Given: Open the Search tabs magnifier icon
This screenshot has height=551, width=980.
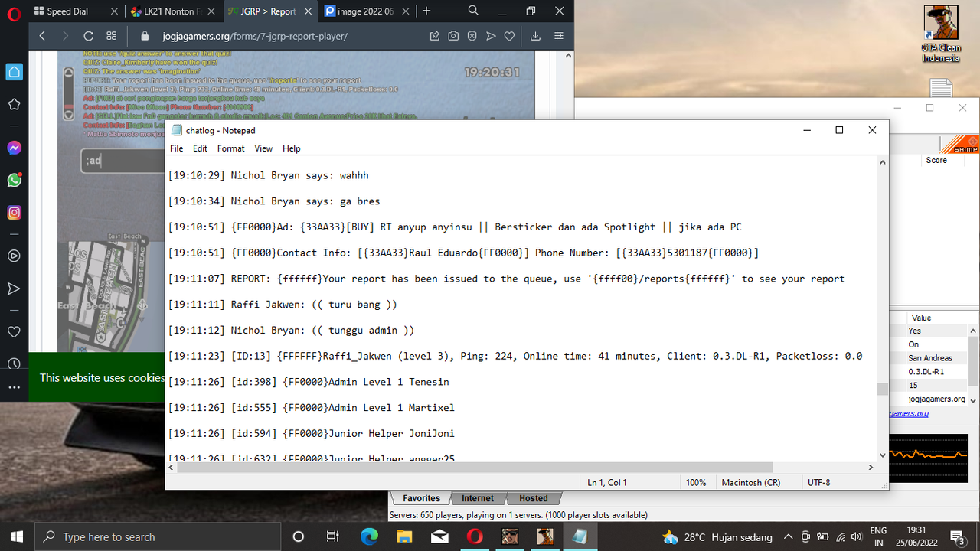Looking at the screenshot, I should pyautogui.click(x=473, y=11).
